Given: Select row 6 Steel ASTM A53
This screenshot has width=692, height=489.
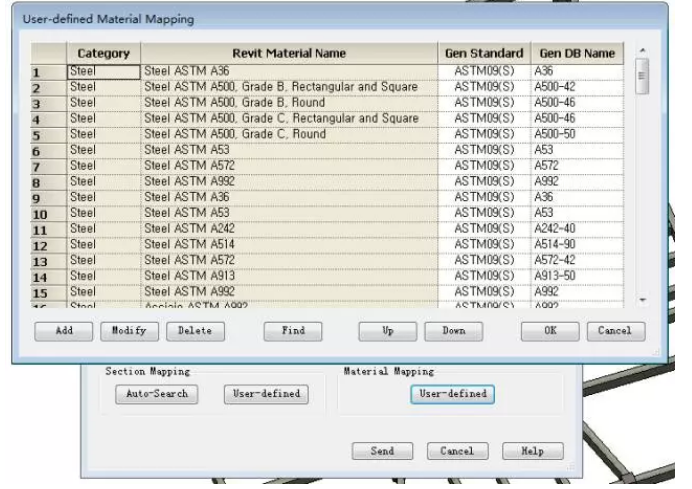Looking at the screenshot, I should 290,150.
